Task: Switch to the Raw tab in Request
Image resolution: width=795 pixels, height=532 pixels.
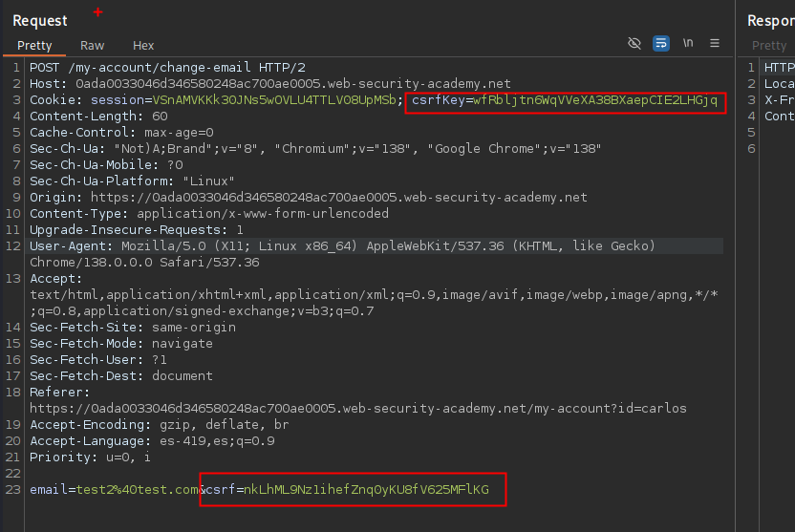Action: point(93,46)
